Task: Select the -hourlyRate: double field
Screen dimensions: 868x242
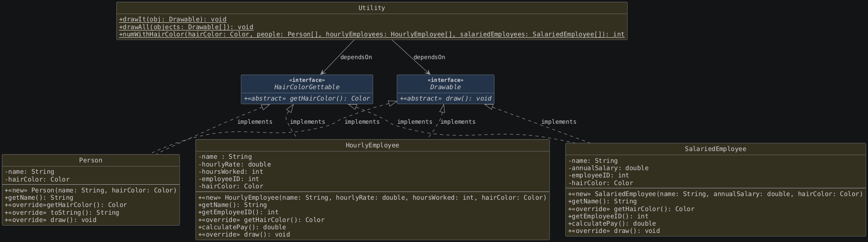Action: [234, 164]
